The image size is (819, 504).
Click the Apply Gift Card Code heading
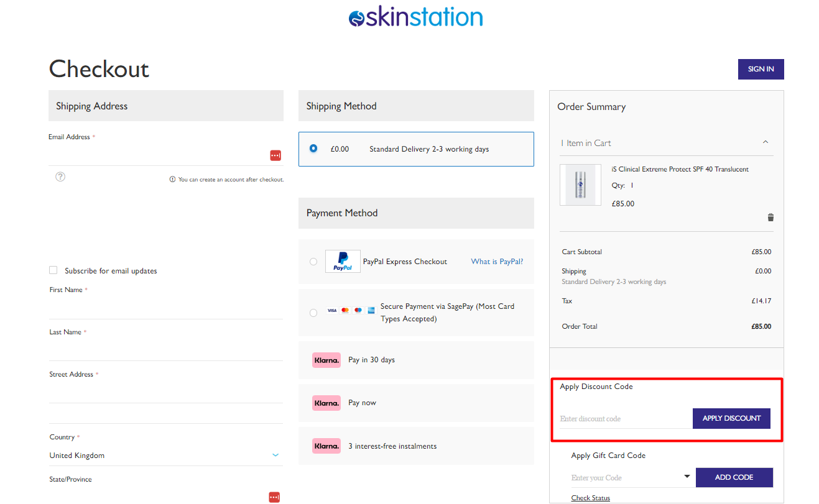[608, 456]
